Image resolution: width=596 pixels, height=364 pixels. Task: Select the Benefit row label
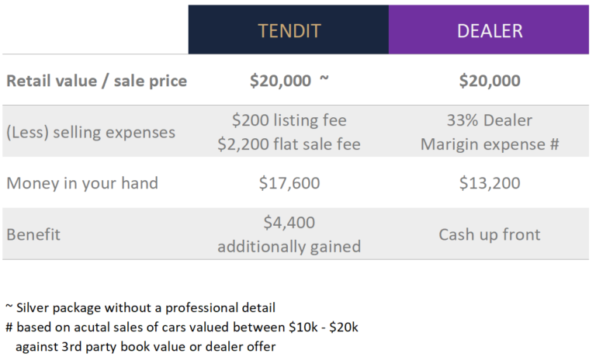[x=33, y=234]
